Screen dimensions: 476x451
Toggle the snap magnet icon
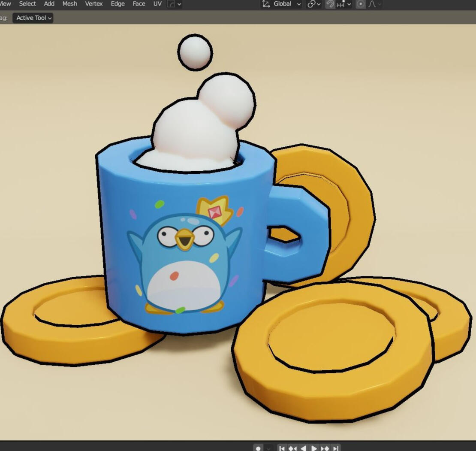pos(330,4)
